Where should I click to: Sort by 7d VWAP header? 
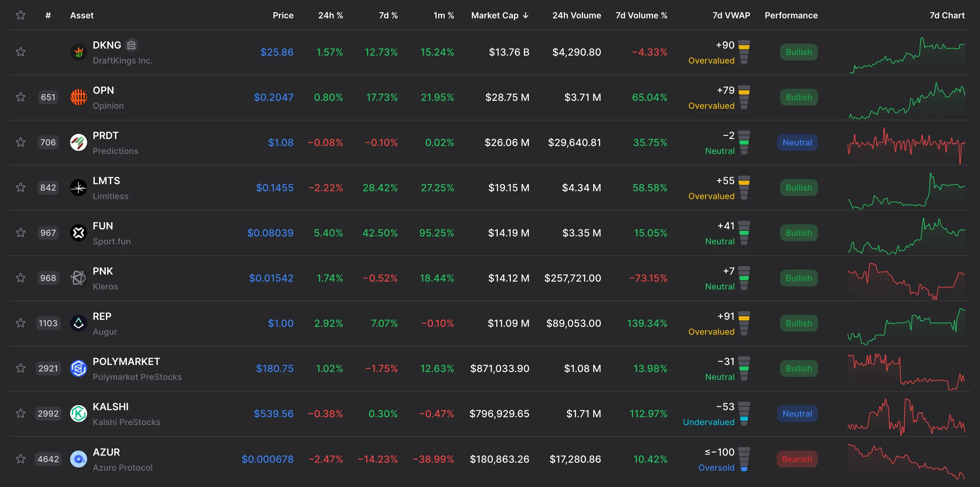coord(731,15)
